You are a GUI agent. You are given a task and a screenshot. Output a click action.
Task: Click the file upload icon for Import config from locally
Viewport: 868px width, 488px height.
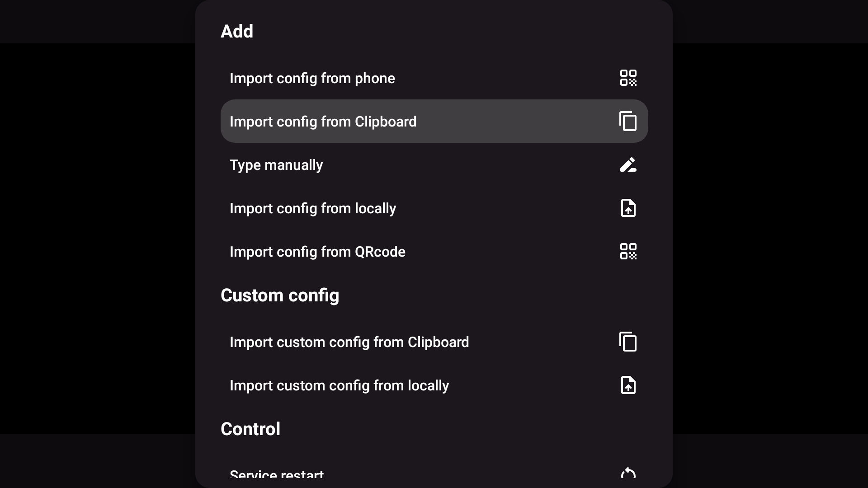coord(628,208)
